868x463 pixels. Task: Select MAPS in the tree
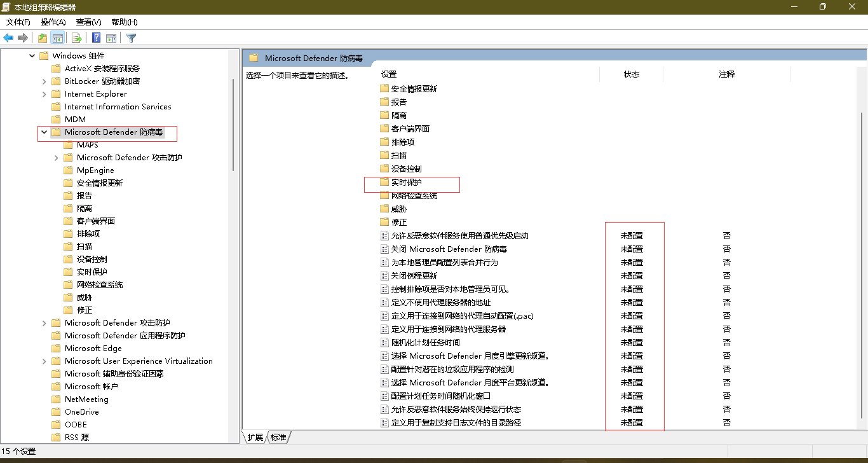pyautogui.click(x=88, y=144)
